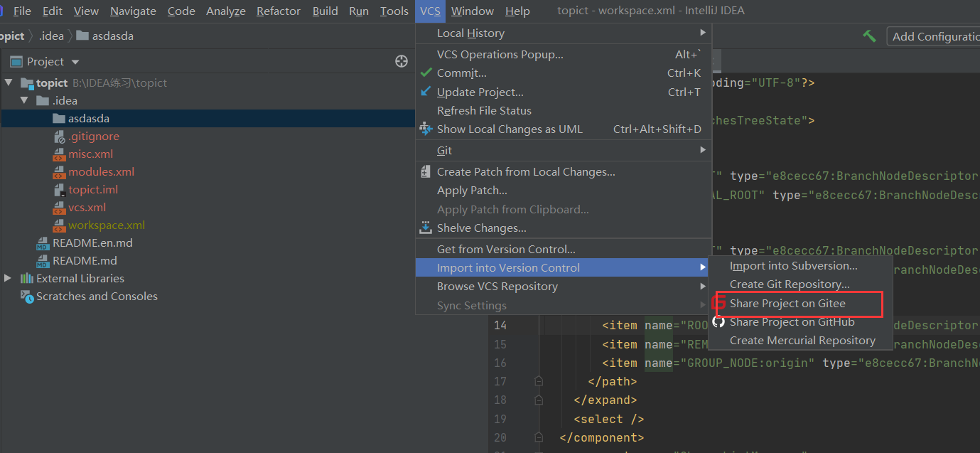
Task: Open the Project view dropdown
Action: coord(75,63)
